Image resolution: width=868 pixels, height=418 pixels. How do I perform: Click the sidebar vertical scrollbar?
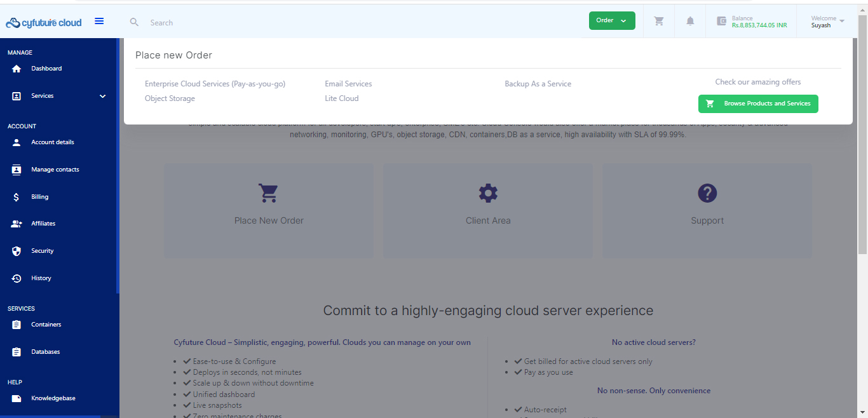(118, 165)
